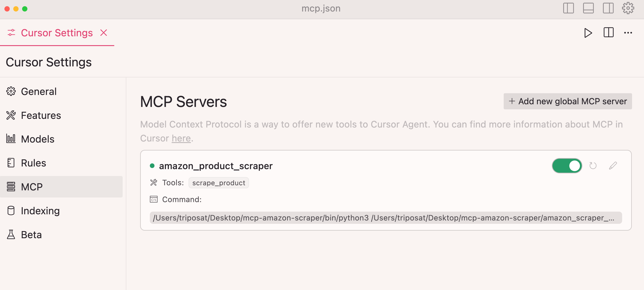Select the Cursor Settings tab
Image resolution: width=644 pixels, height=290 pixels.
tap(57, 33)
